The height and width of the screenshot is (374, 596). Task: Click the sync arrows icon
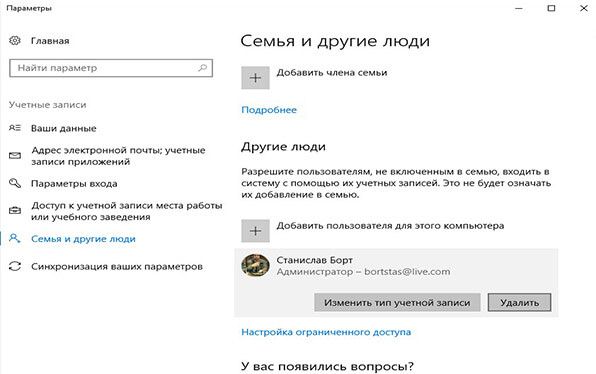pyautogui.click(x=15, y=266)
